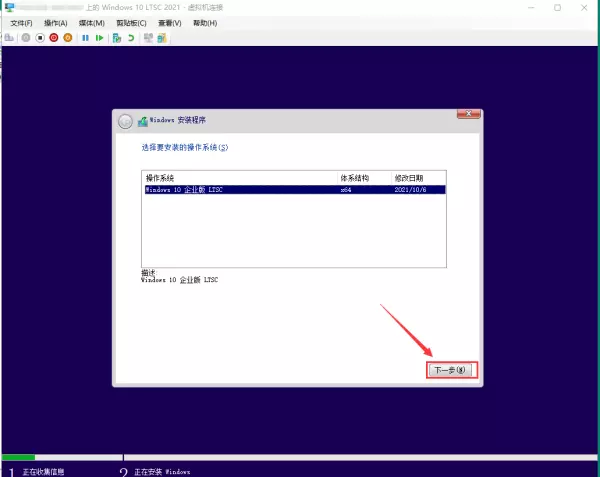Revert the VM with the green arrow icon
Viewport: 600px width, 477px height.
[x=131, y=38]
